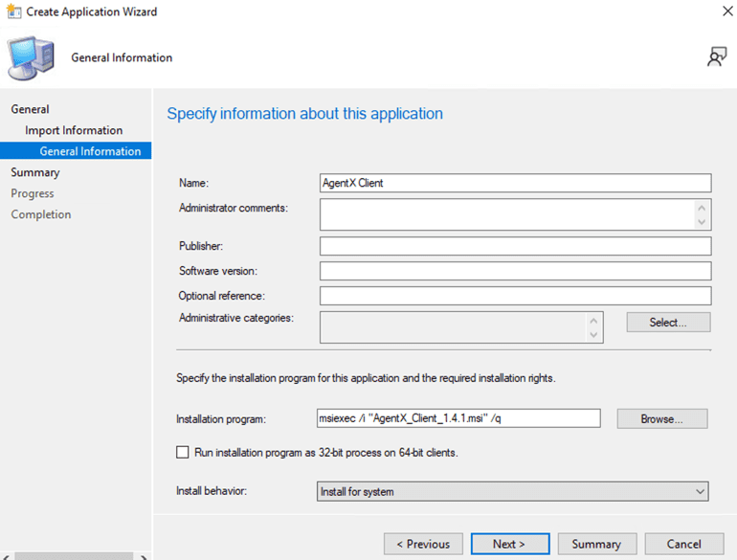Click the Create Application Wizard title icon
This screenshot has height=560, width=737.
pos(14,11)
